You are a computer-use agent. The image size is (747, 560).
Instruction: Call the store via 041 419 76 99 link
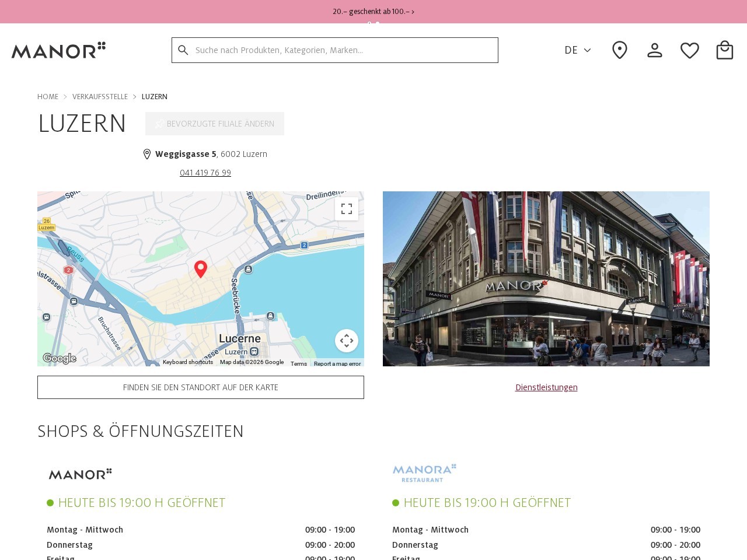click(205, 173)
